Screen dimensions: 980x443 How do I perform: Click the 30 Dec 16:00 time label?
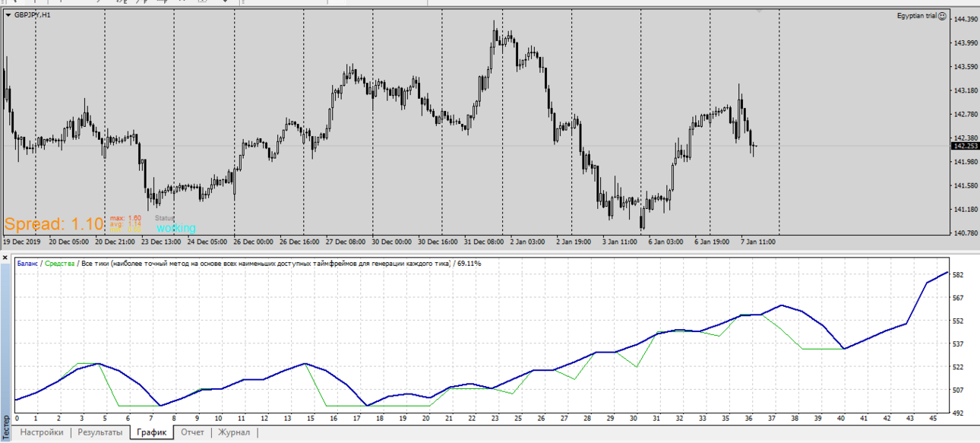click(x=438, y=242)
